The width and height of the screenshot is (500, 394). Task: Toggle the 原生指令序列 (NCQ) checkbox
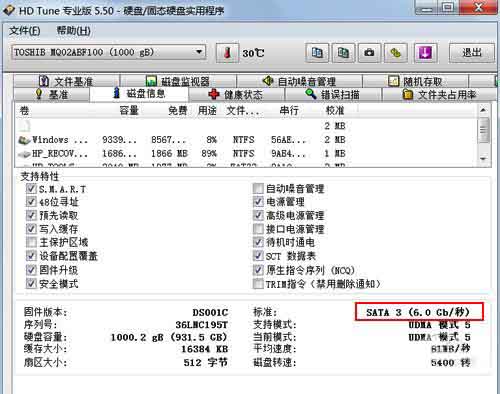coord(258,270)
